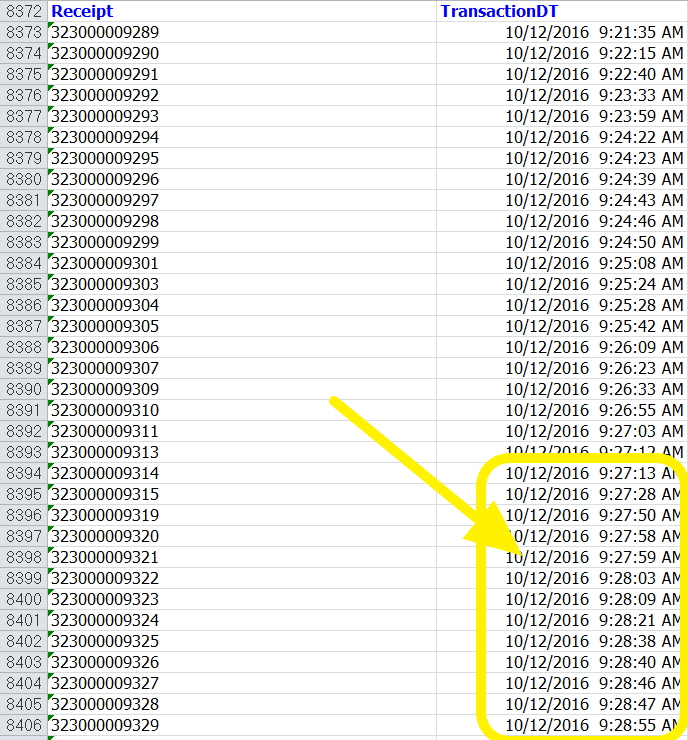Click receipt cell 323000009321
Screen dimensions: 688x740
[242, 557]
